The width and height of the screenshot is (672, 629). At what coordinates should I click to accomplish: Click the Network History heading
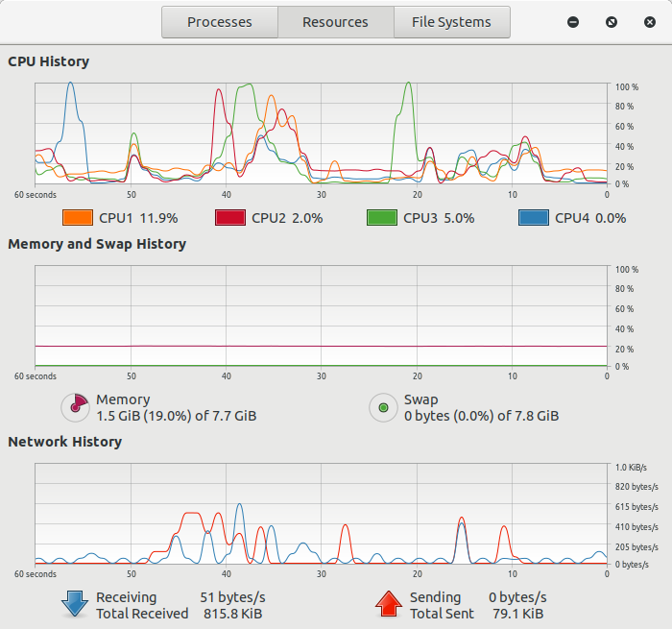[64, 442]
